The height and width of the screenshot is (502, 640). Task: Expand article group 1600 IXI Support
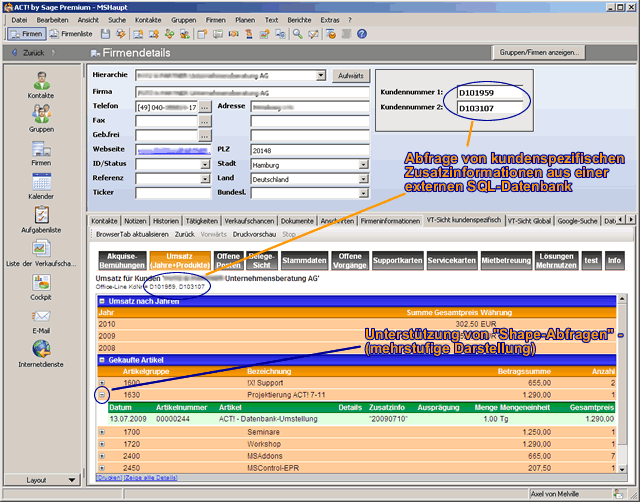(102, 382)
